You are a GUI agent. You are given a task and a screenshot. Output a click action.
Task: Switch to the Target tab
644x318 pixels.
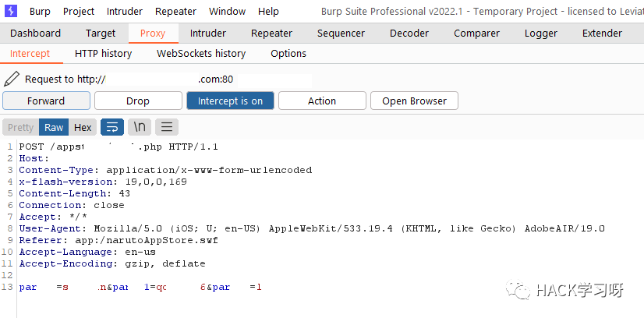tap(101, 34)
